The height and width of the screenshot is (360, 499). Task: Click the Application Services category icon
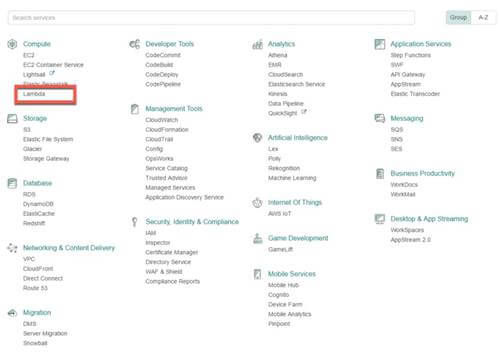tap(380, 44)
